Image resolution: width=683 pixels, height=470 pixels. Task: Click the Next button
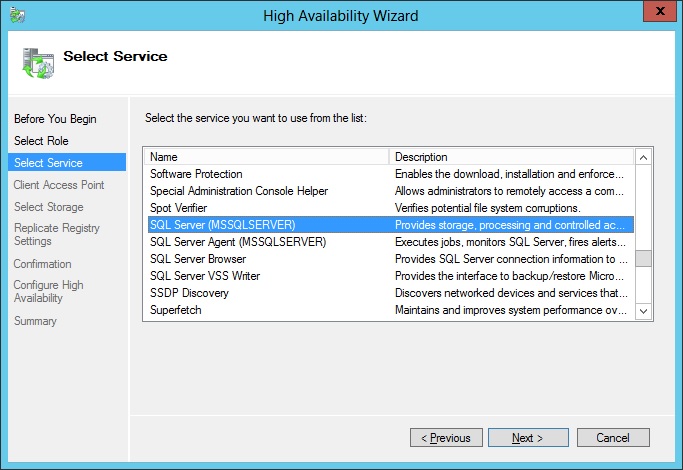tap(528, 438)
